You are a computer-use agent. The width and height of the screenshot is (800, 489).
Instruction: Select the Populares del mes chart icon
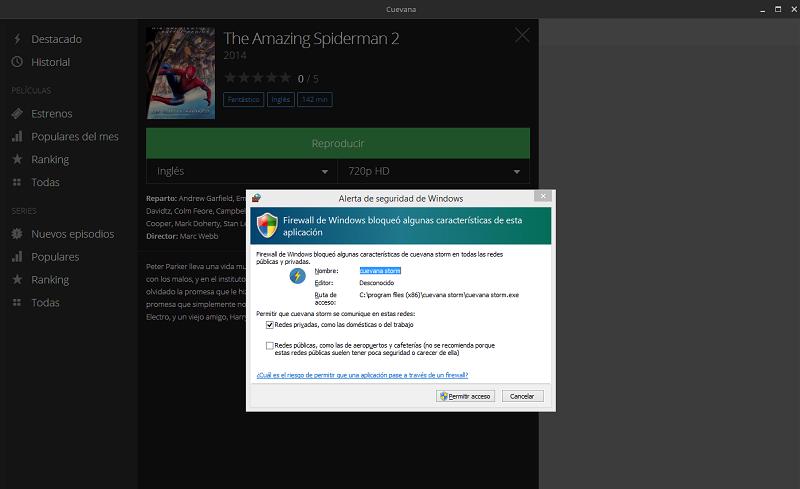point(17,137)
